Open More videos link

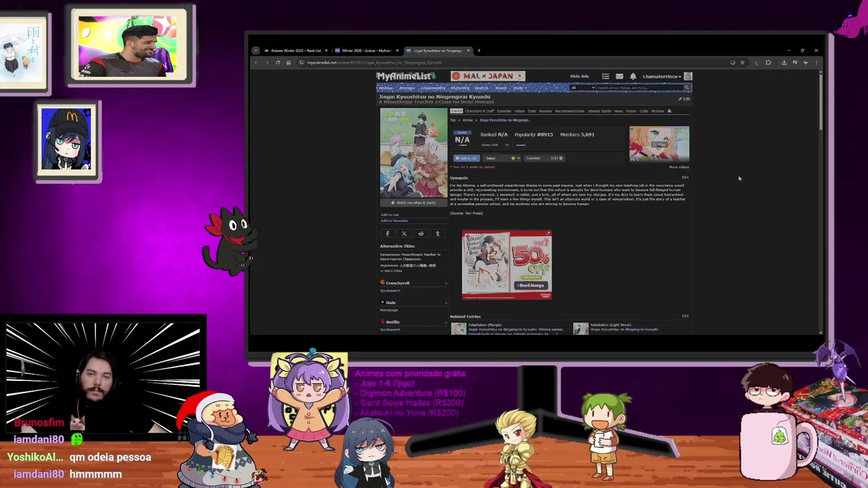(679, 167)
